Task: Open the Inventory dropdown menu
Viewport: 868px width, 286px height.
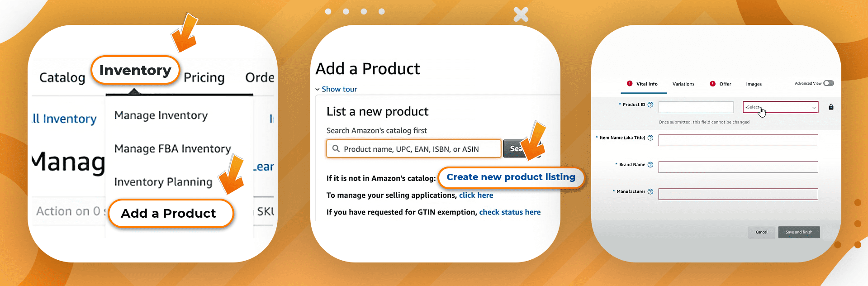Action: point(135,70)
